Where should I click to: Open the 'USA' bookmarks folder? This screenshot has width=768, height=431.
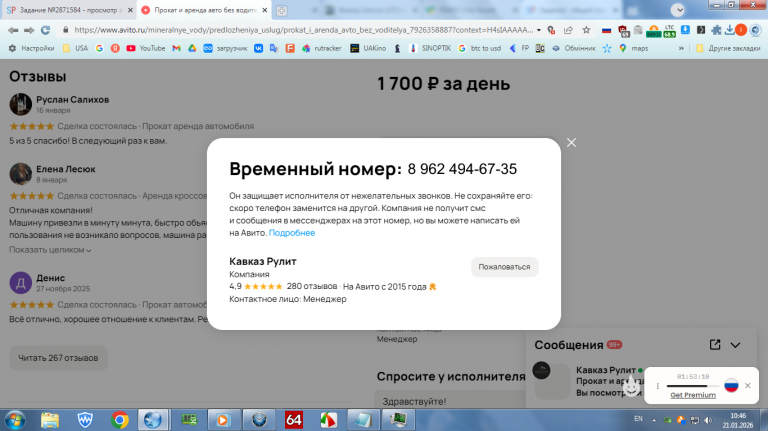click(x=75, y=48)
